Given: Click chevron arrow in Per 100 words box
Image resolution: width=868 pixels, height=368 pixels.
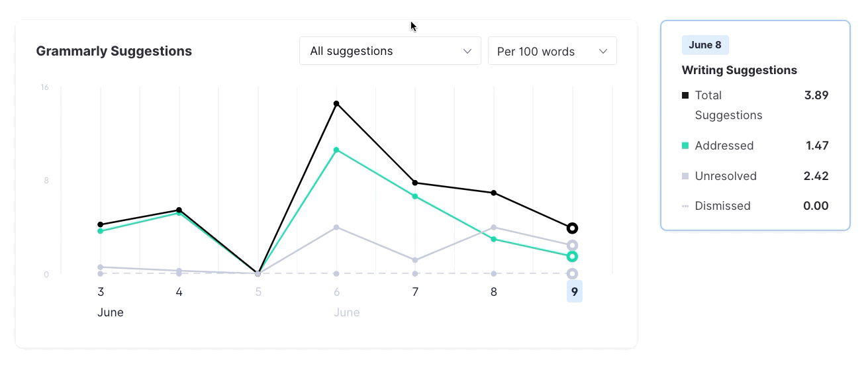Looking at the screenshot, I should pos(603,51).
